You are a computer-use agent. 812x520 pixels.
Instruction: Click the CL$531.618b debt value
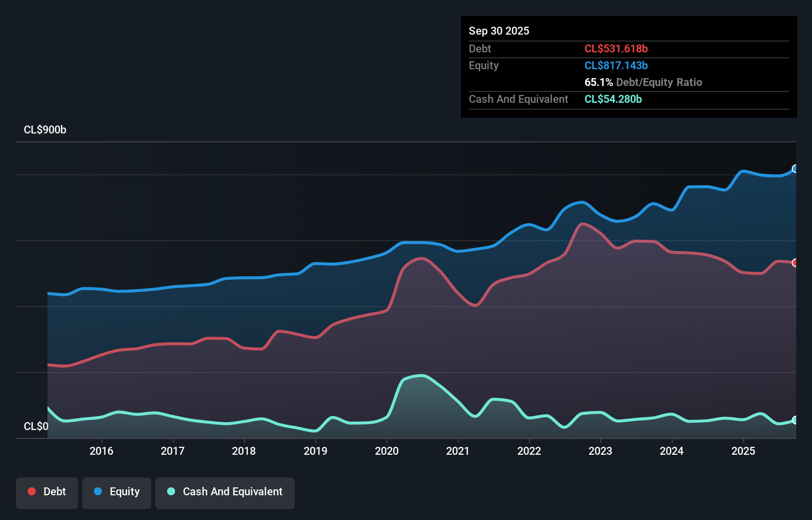point(616,48)
